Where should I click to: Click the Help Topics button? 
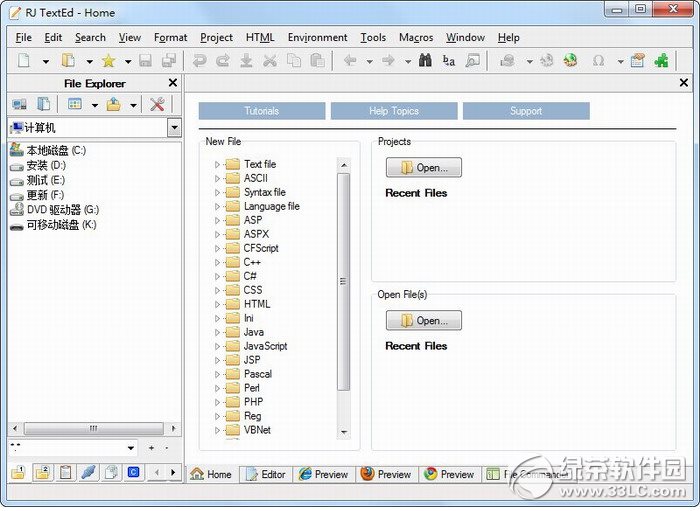tap(394, 111)
